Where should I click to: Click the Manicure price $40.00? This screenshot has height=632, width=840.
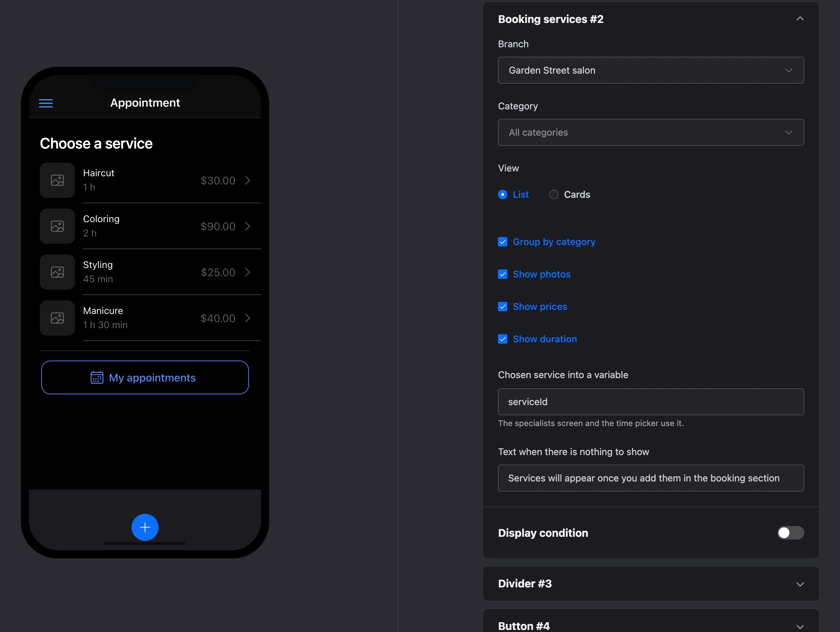point(218,318)
